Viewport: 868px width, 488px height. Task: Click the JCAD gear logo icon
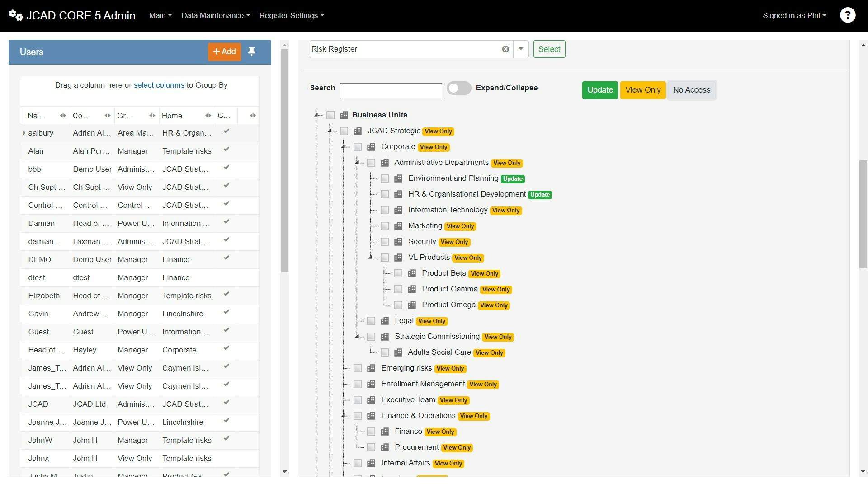[15, 15]
